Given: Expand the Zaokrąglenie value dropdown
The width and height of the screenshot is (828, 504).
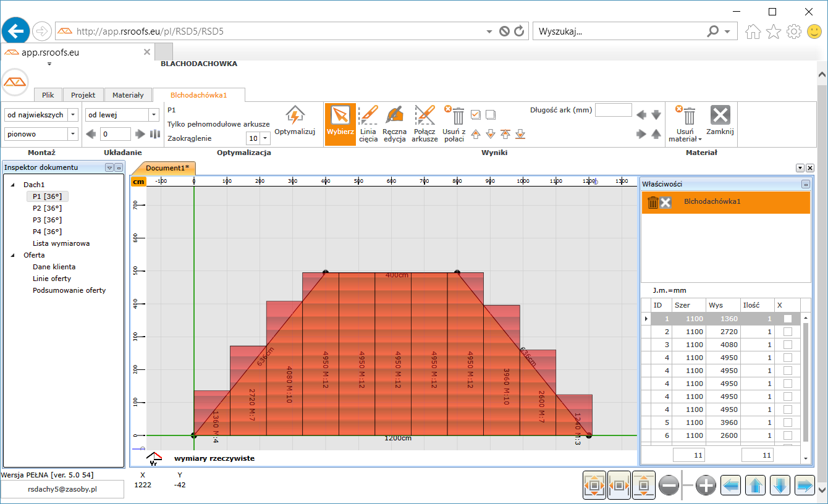Looking at the screenshot, I should click(266, 138).
